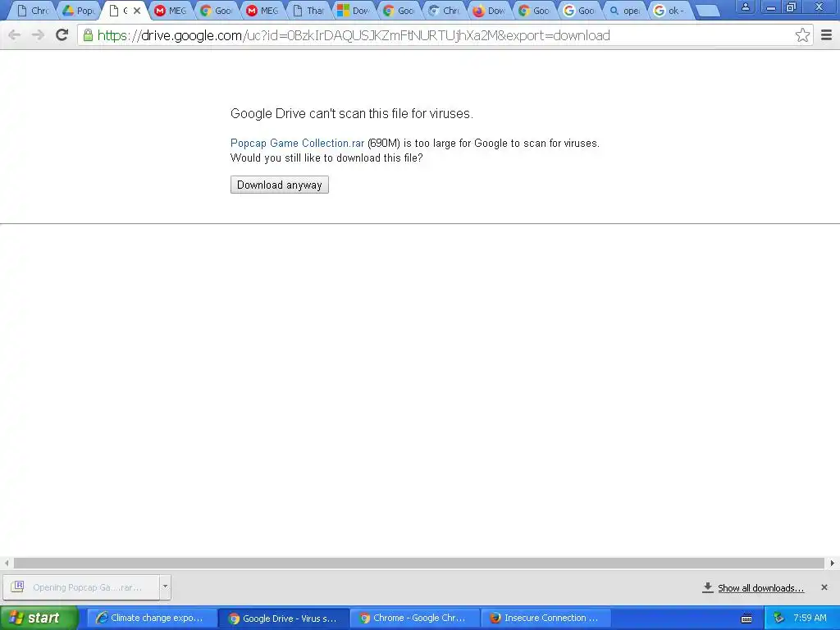Bookmark this page with the star icon
Viewport: 840px width, 630px height.
click(x=802, y=35)
